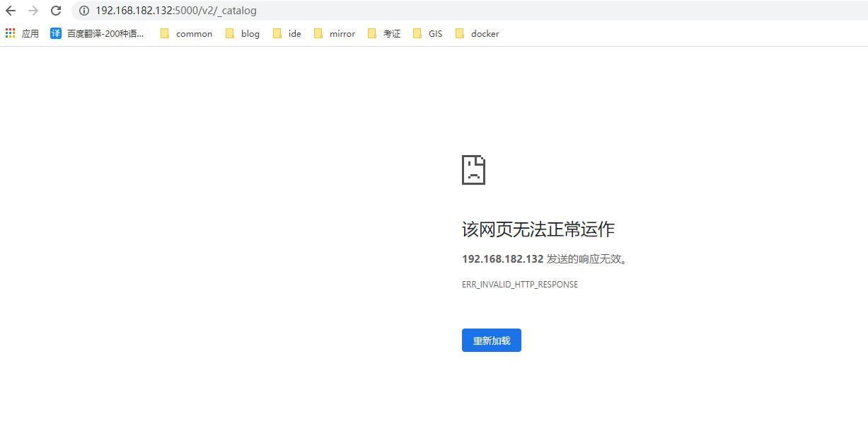
Task: Select the 192.168.182.132 bold address text
Action: [x=502, y=258]
